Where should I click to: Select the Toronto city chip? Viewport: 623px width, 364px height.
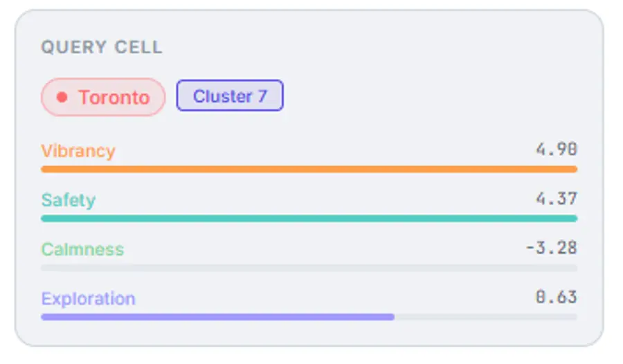103,97
